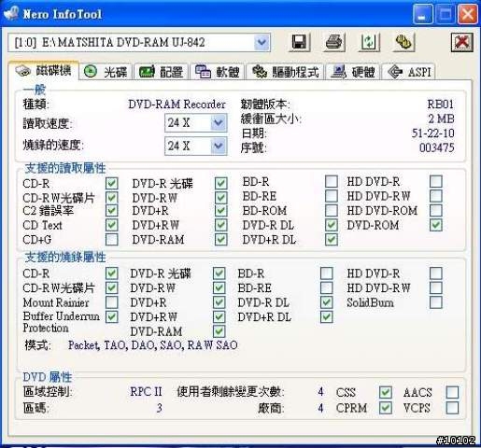Click the Print icon in toolbar

click(334, 42)
